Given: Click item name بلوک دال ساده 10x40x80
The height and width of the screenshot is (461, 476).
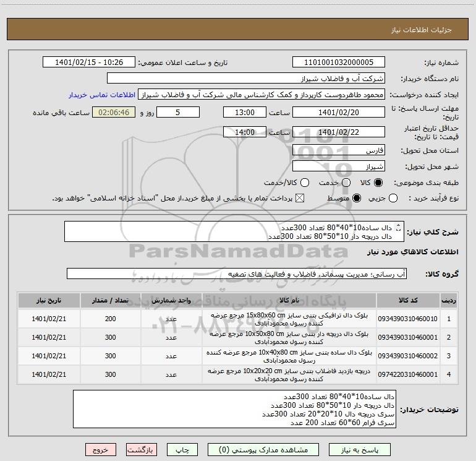Looking at the screenshot, I should point(289,356).
